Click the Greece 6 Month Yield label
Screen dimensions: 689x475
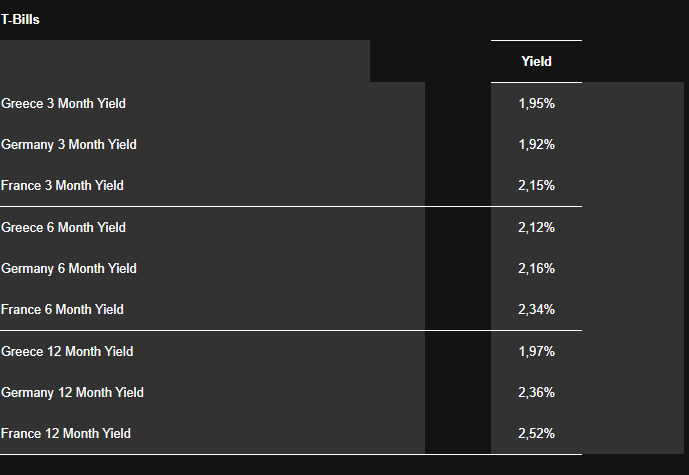(64, 228)
